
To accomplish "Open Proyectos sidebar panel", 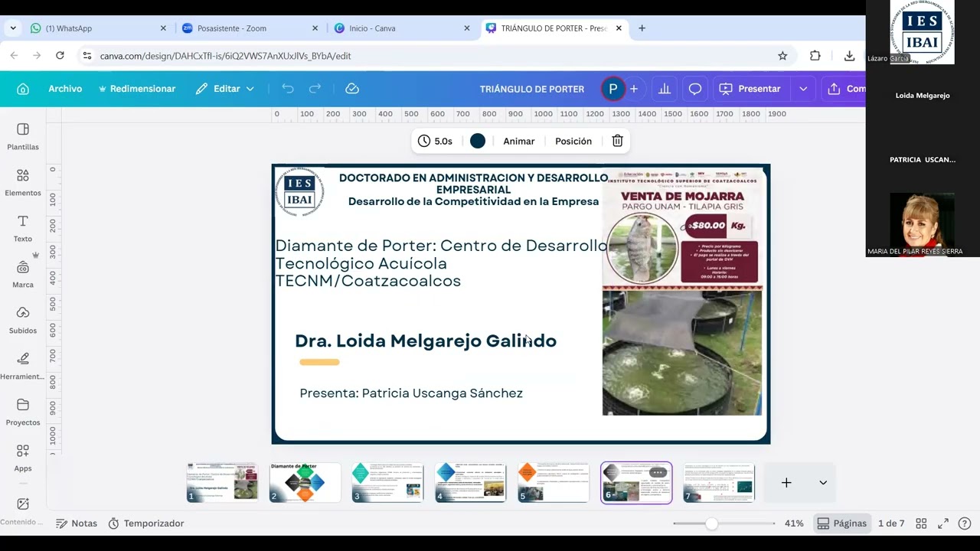I will (23, 412).
